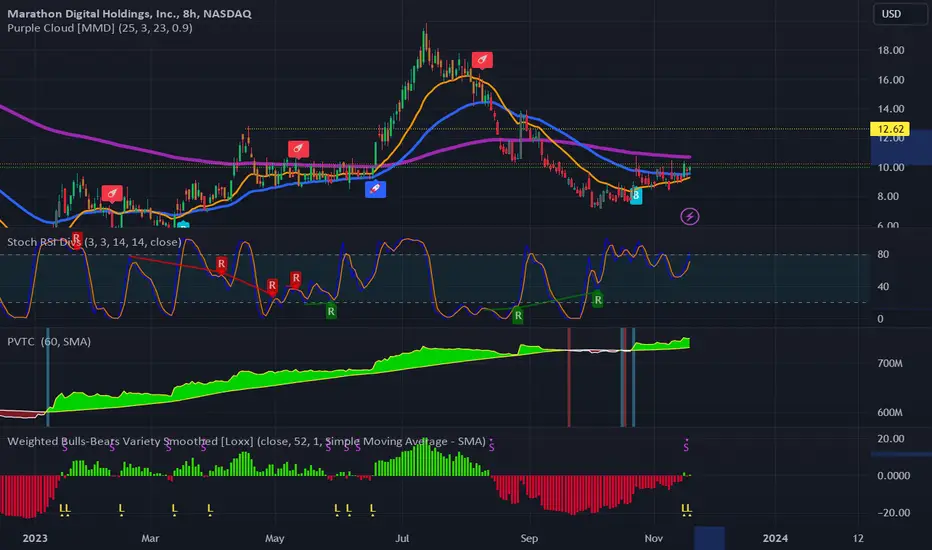Click the 0.0000 label on Bulls-Bears axis

[x=893, y=476]
